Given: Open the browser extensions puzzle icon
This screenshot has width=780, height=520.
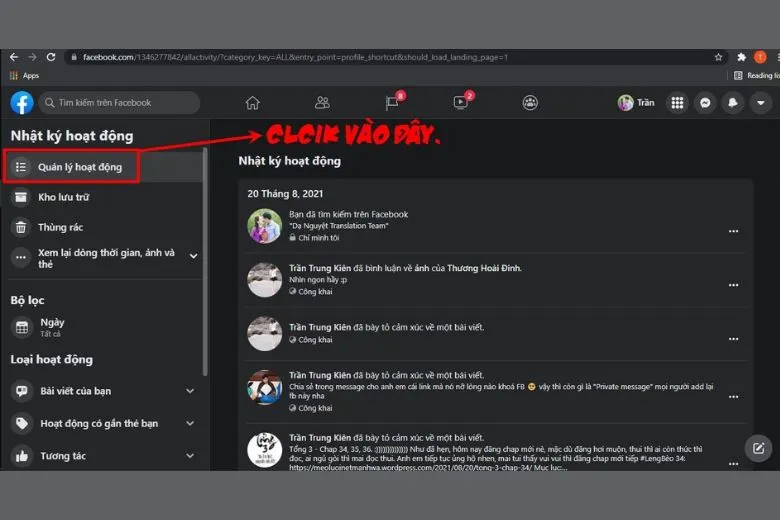Looking at the screenshot, I should tap(741, 57).
